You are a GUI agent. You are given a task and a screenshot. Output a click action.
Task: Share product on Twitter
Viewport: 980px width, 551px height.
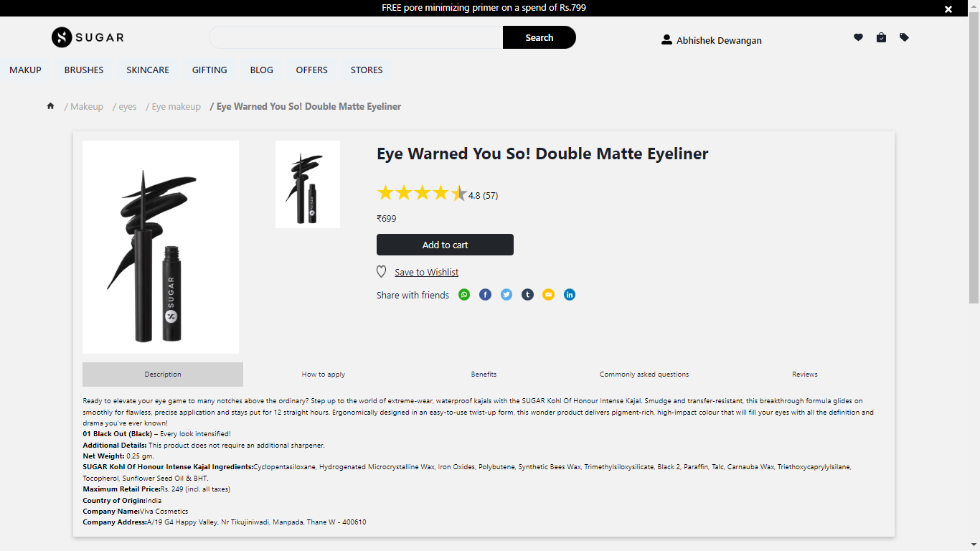click(507, 295)
